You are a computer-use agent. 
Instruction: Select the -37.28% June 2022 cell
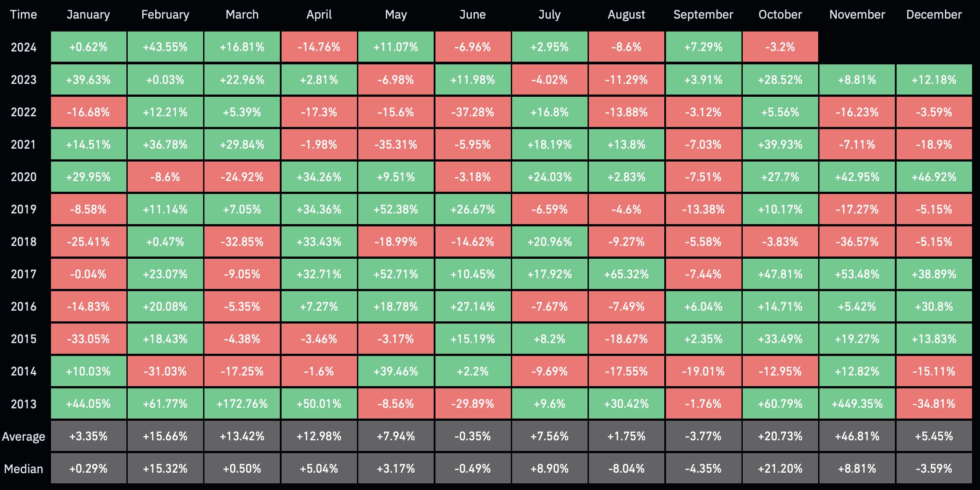pos(472,112)
